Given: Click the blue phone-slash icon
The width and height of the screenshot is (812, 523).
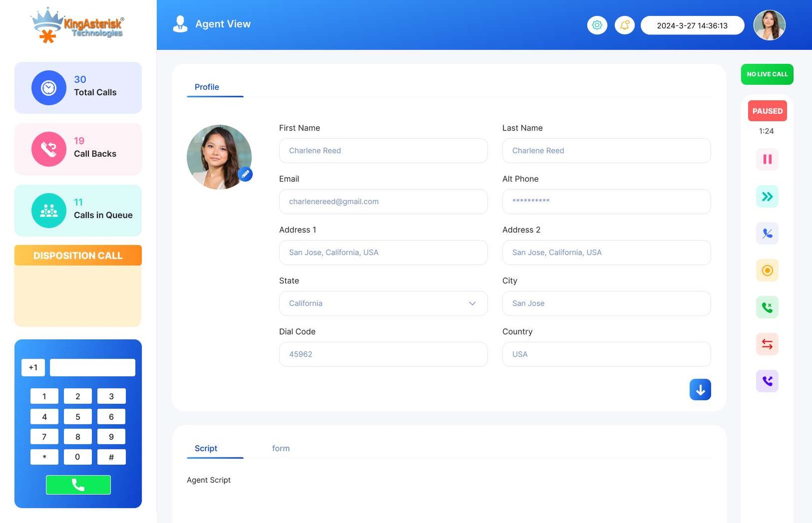Looking at the screenshot, I should click(767, 233).
